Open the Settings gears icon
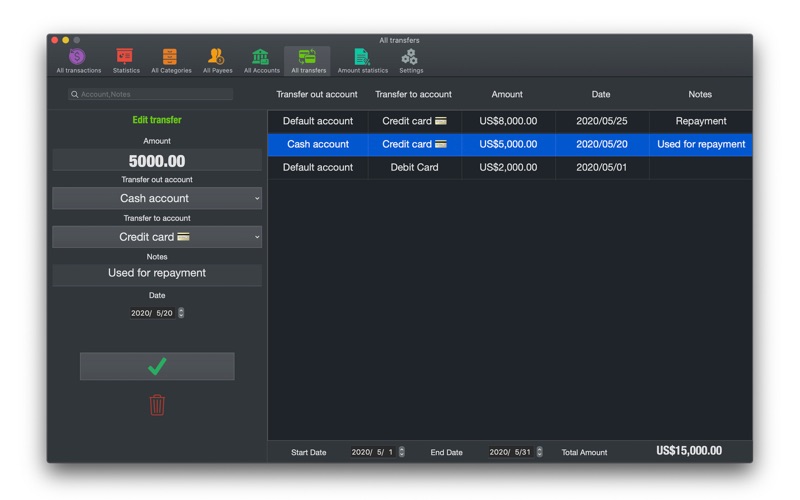 (x=411, y=61)
